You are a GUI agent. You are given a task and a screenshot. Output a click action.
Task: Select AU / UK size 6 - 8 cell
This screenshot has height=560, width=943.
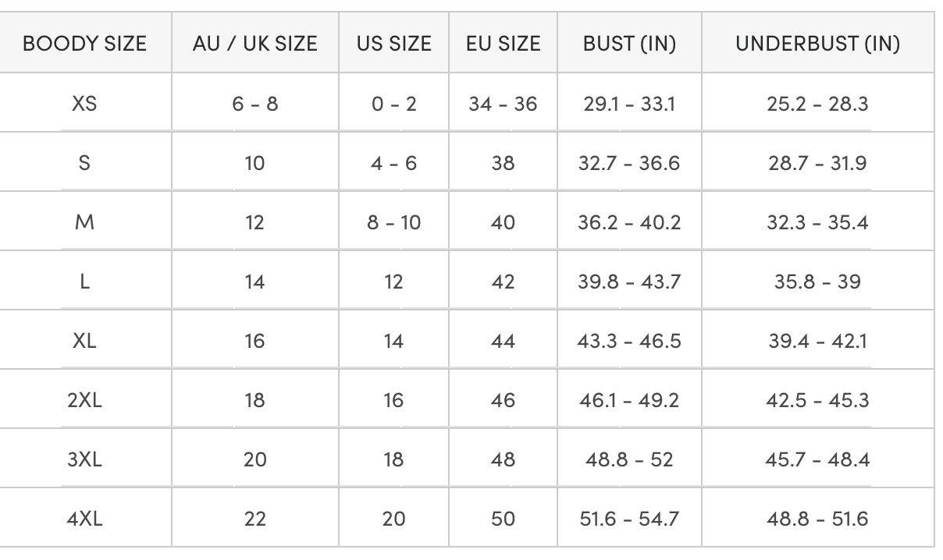pyautogui.click(x=254, y=103)
